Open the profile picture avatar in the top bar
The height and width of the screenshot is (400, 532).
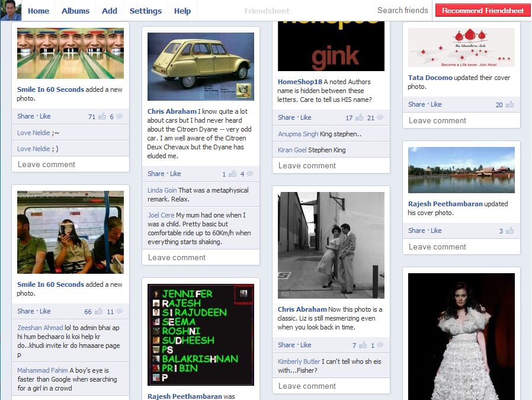coord(11,10)
